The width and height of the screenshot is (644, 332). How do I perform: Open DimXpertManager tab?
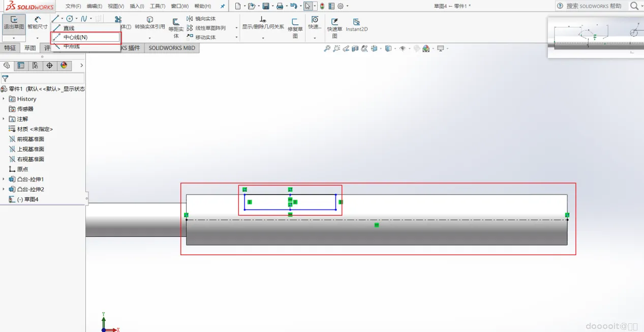point(49,66)
